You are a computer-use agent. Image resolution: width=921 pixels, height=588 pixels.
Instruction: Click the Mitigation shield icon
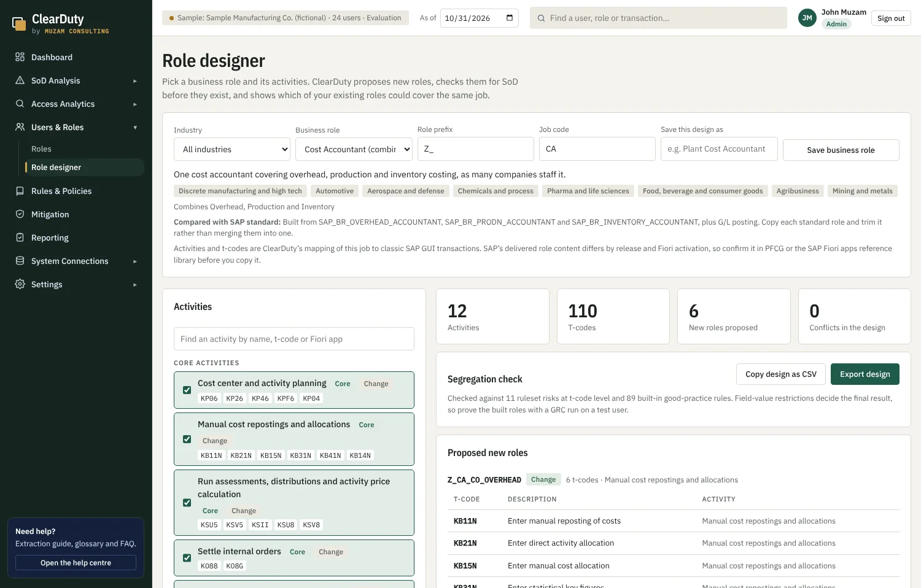click(x=20, y=214)
